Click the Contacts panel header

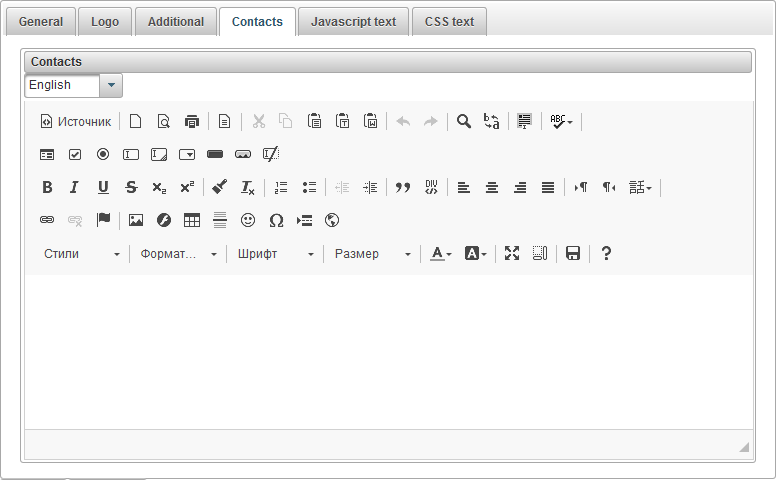click(387, 62)
